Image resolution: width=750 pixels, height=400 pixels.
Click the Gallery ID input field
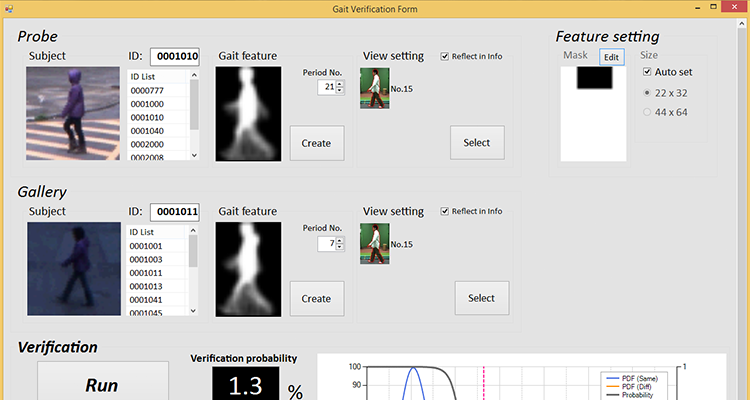174,212
